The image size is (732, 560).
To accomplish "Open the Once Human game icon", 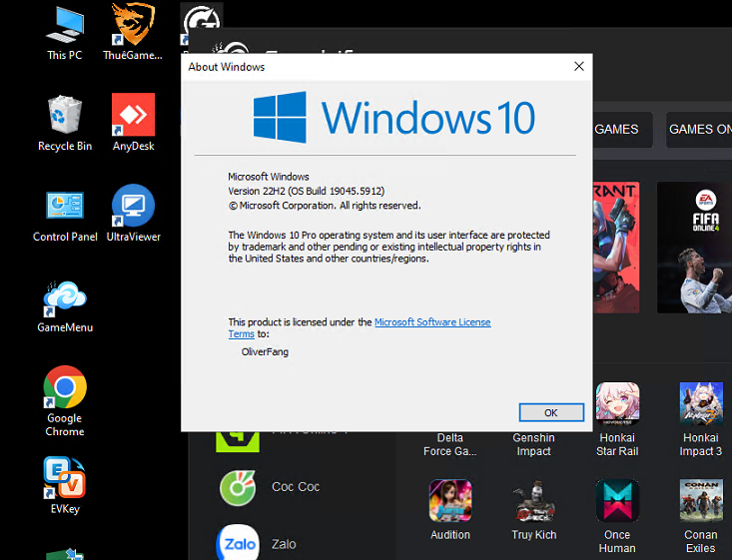I will click(617, 501).
